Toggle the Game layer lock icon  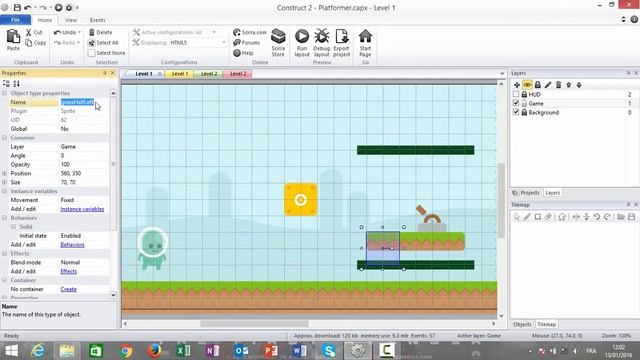tap(524, 103)
